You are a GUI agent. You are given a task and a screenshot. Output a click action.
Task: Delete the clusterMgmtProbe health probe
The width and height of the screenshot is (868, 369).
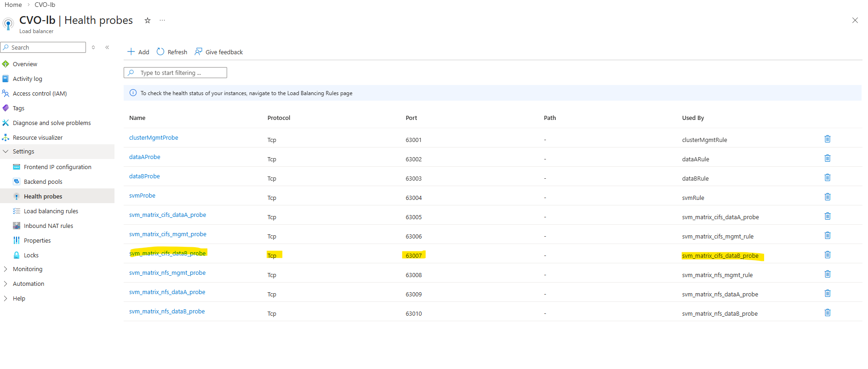(x=827, y=139)
